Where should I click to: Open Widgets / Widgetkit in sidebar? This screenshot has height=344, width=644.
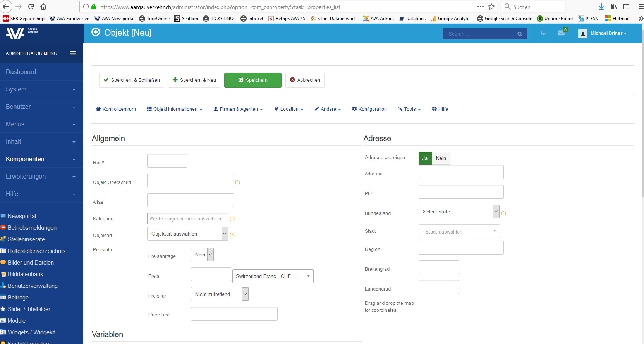click(x=31, y=332)
